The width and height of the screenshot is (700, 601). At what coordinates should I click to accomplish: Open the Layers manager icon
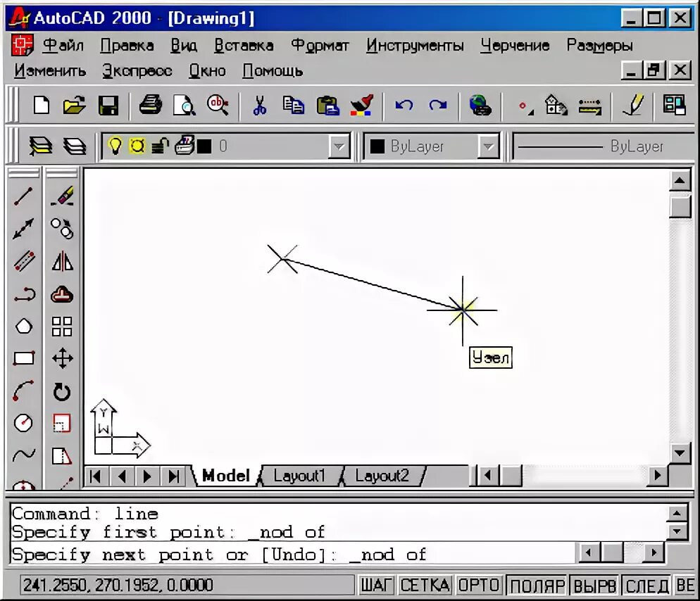coord(75,146)
